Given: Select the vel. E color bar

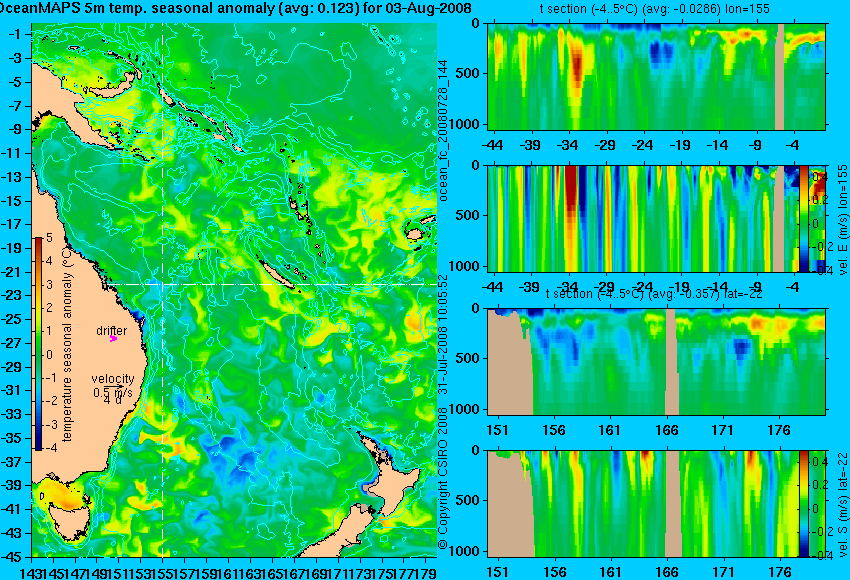Looking at the screenshot, I should [803, 218].
